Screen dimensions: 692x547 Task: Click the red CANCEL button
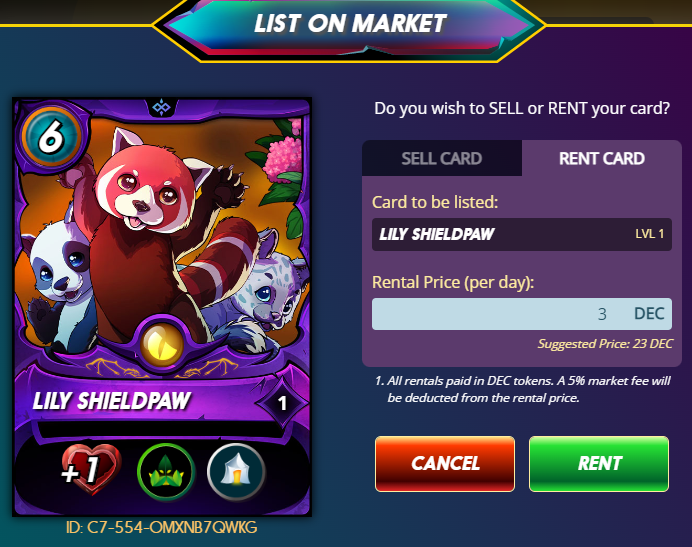click(x=445, y=464)
